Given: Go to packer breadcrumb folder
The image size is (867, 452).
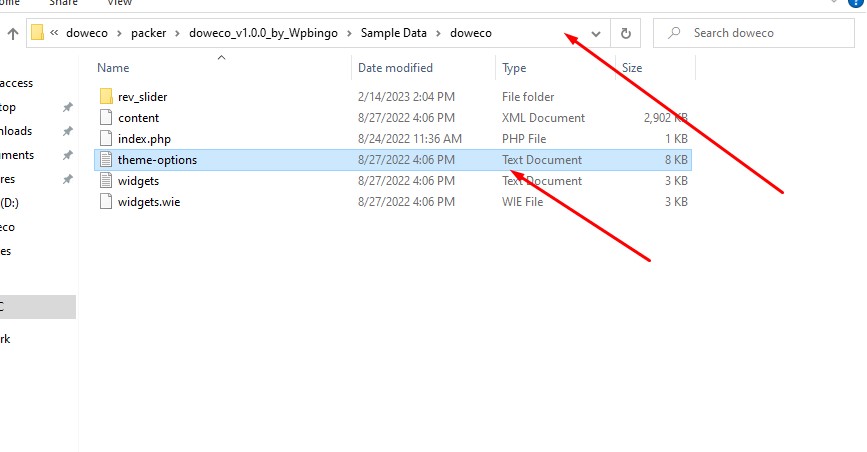Looking at the screenshot, I should (148, 33).
